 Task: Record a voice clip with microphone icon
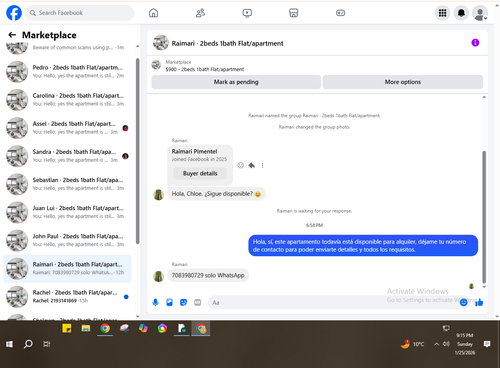(x=155, y=302)
